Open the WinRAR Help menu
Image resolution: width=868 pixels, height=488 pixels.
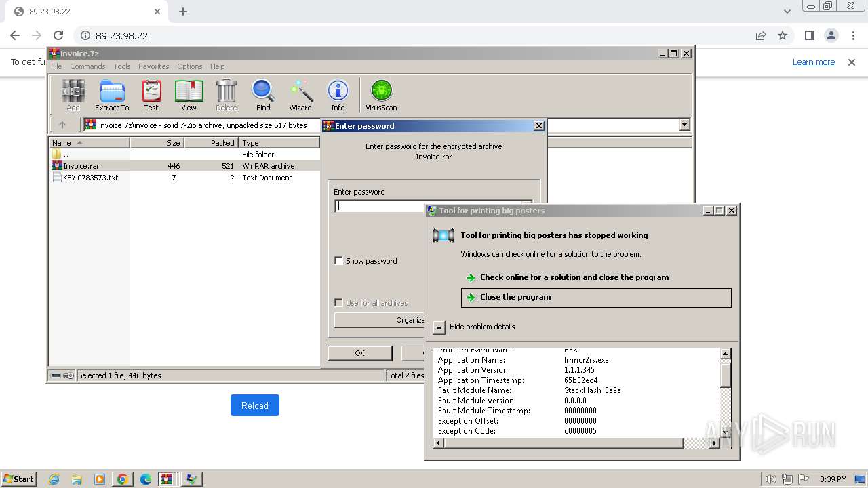click(x=217, y=66)
